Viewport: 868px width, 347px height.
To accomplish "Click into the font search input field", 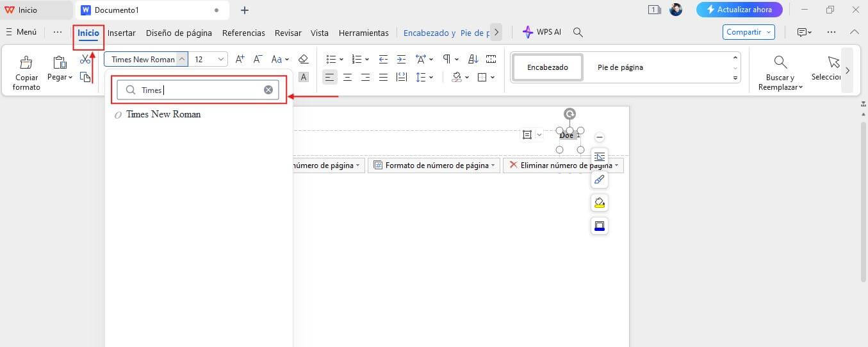I will click(x=199, y=90).
